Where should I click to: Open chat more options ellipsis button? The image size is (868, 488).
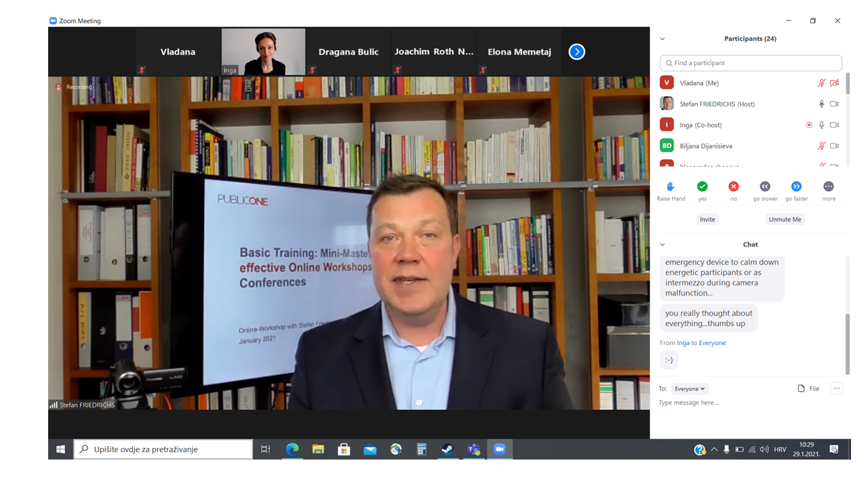837,388
